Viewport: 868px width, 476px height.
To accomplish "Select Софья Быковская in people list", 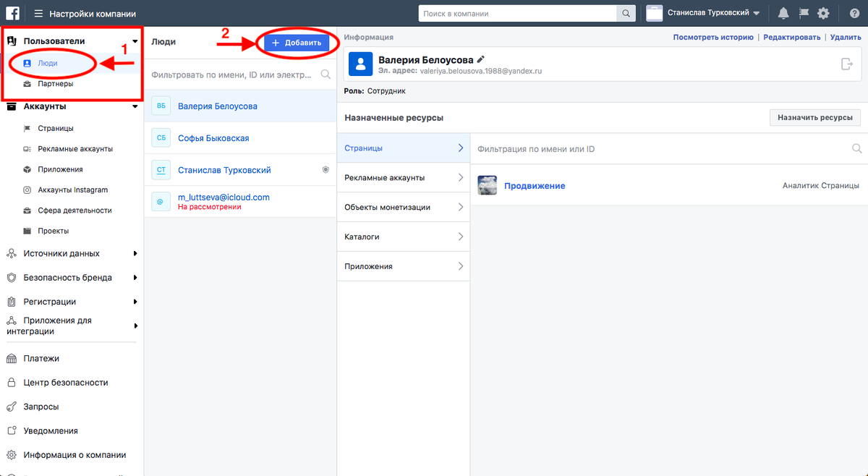I will pyautogui.click(x=241, y=137).
